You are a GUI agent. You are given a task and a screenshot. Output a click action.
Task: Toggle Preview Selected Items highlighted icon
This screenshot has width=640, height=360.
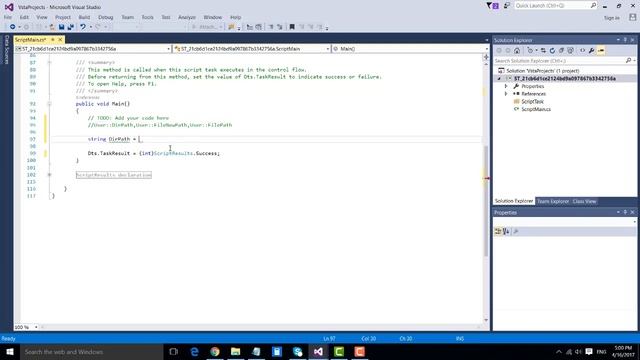601,51
